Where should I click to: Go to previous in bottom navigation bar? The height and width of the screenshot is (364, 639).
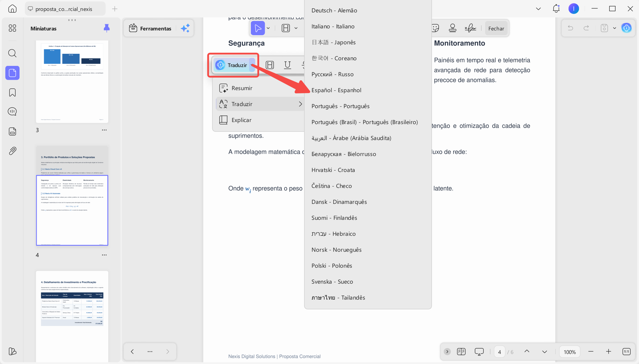click(132, 351)
